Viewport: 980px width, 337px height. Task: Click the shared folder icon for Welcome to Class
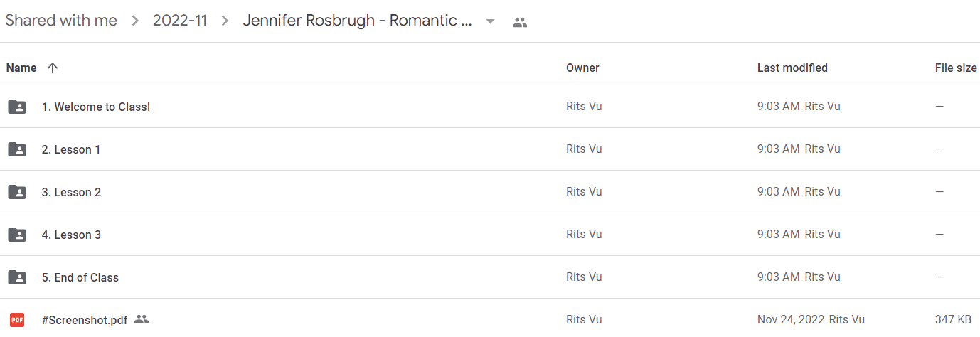(x=17, y=107)
